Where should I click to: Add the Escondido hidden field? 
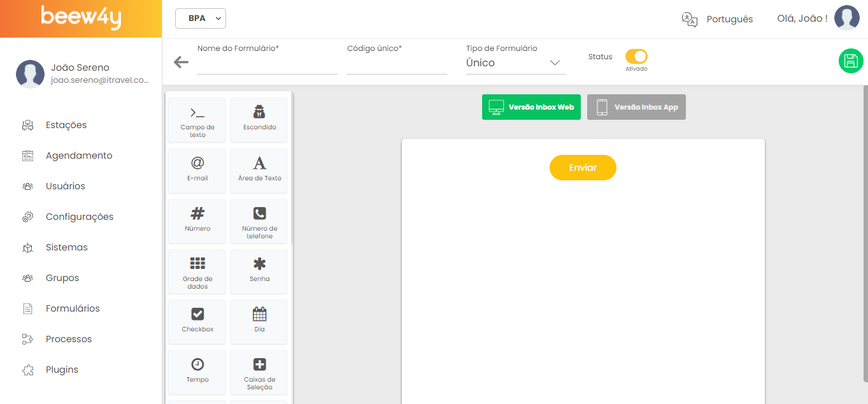[259, 120]
